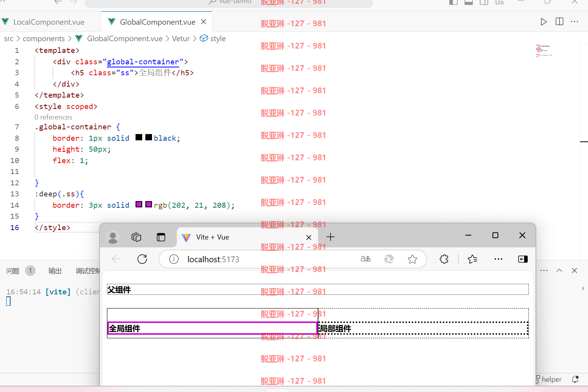Refresh the localhost page
The height and width of the screenshot is (392, 588).
(x=142, y=259)
